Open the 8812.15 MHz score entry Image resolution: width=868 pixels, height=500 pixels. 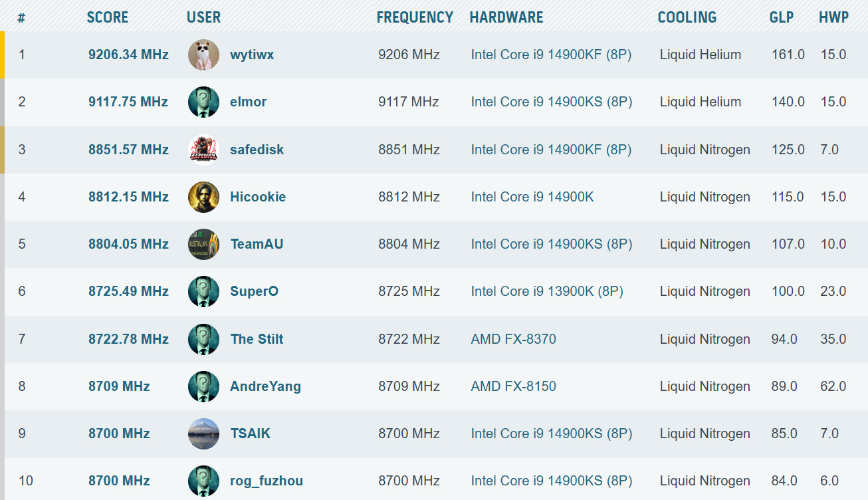[128, 197]
